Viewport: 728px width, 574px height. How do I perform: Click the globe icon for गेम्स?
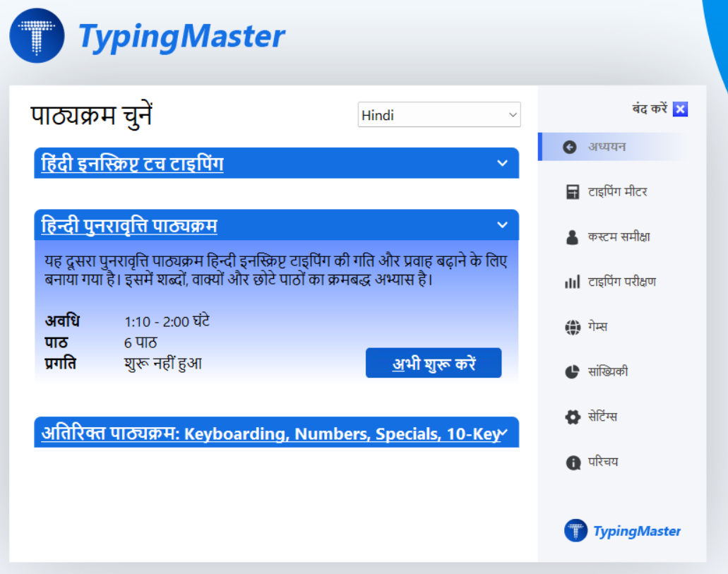coord(573,327)
